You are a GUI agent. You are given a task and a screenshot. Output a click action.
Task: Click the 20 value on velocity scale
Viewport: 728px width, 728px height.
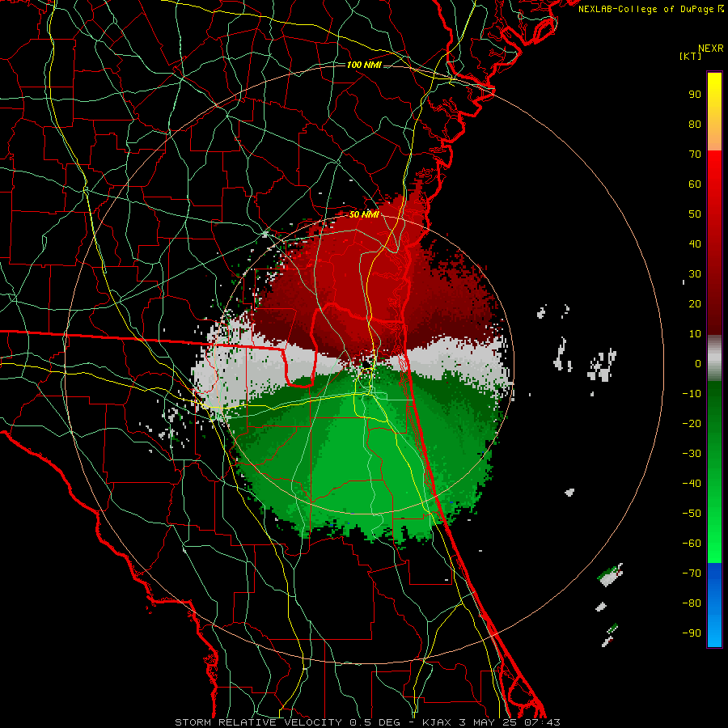(695, 304)
